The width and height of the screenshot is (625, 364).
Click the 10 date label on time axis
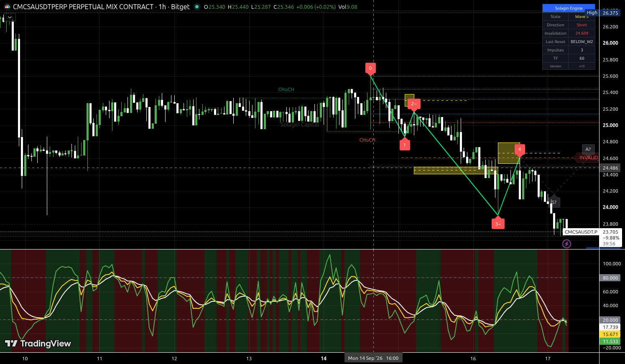coord(25,359)
